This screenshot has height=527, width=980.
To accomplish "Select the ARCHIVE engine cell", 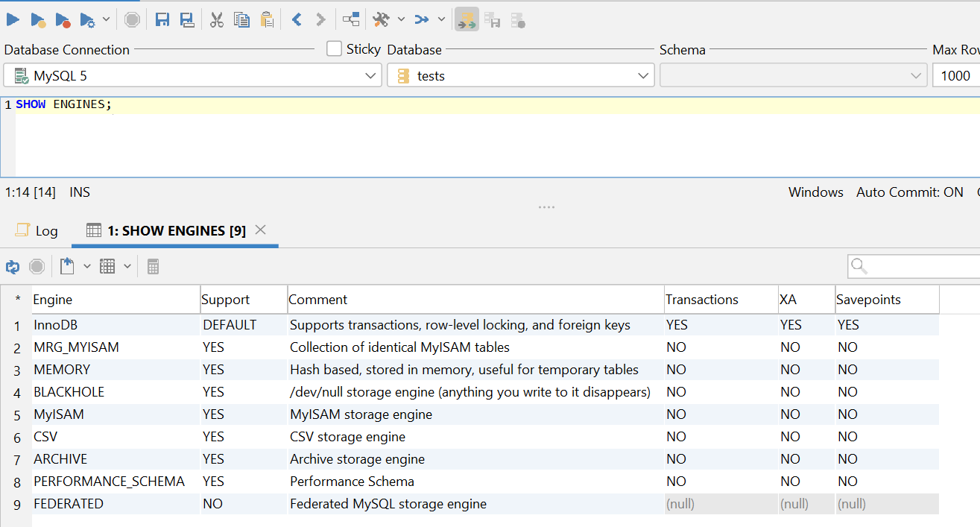I will point(116,459).
